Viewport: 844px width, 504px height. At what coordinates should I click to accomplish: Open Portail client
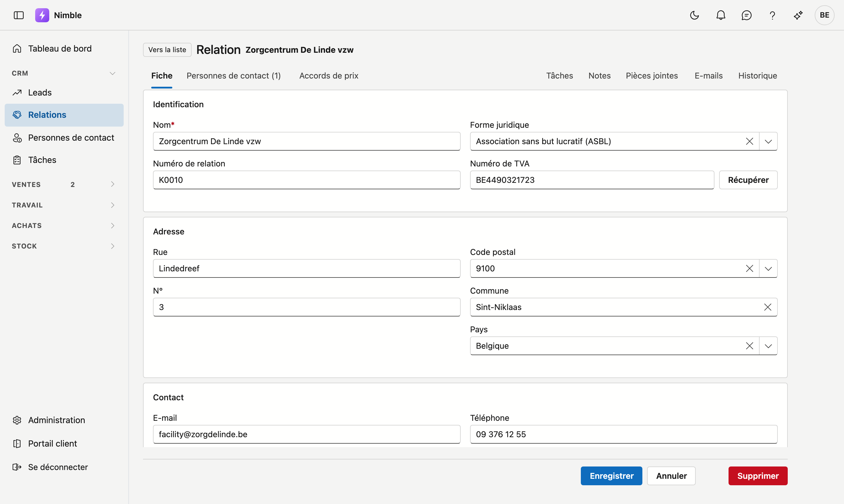tap(64, 444)
